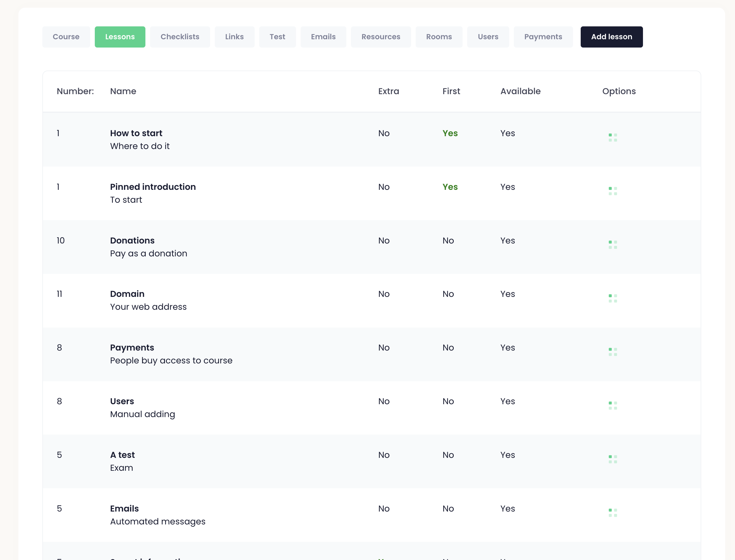Open the Resources tab
735x560 pixels.
pyautogui.click(x=381, y=37)
